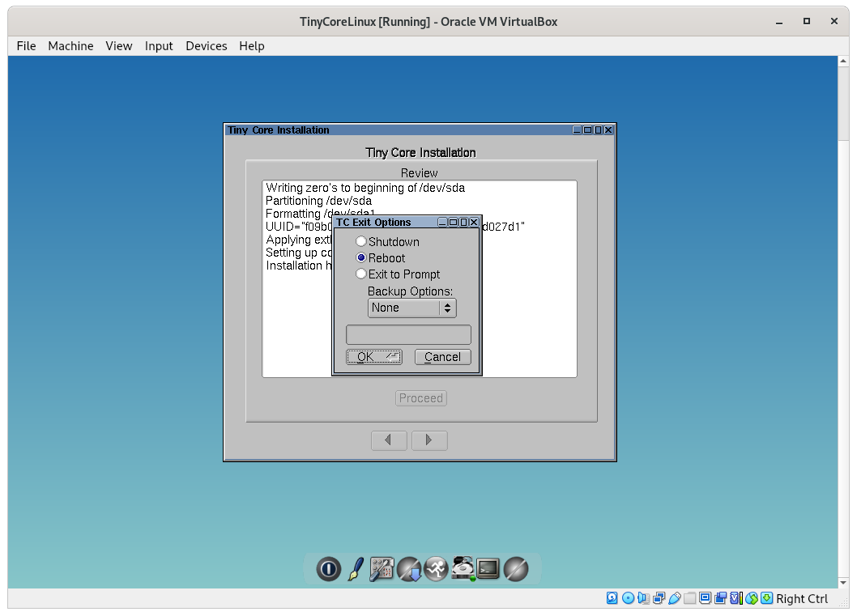857x616 pixels.
Task: Click the "Writing zero's to beginning of /dev/sda" line
Action: coord(365,188)
